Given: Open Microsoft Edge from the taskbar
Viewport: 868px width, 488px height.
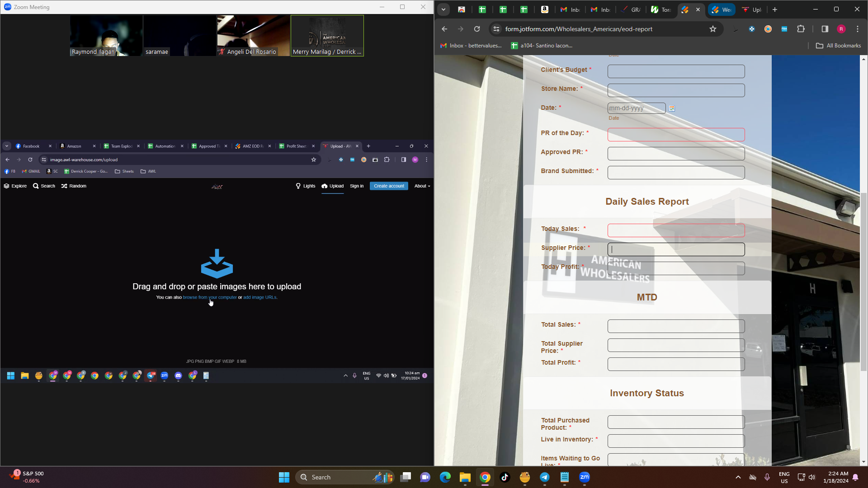Looking at the screenshot, I should click(x=445, y=477).
